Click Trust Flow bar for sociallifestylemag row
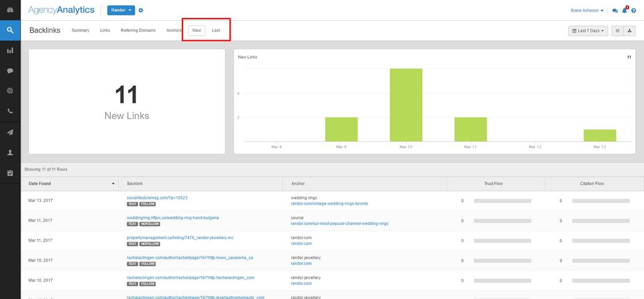644x299 pixels. point(503,201)
